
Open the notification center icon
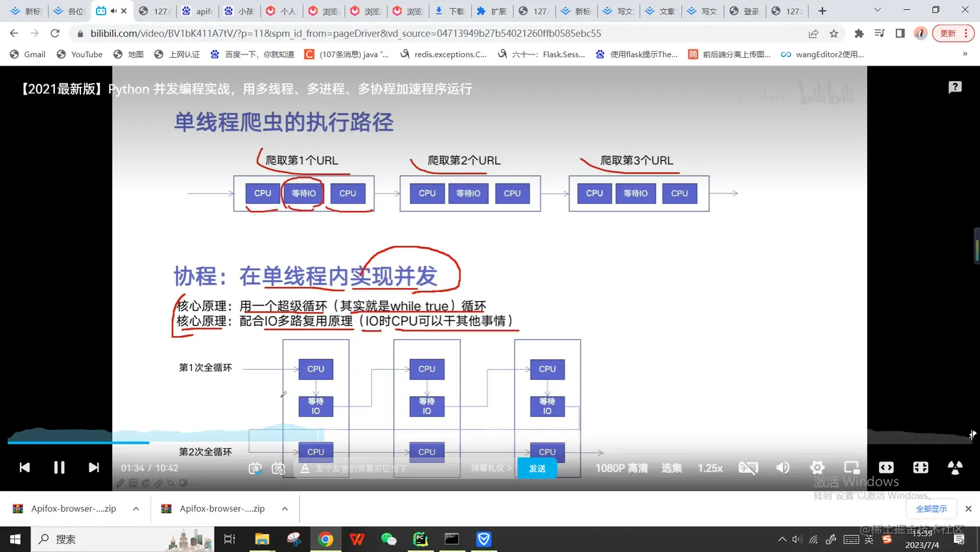pos(959,539)
